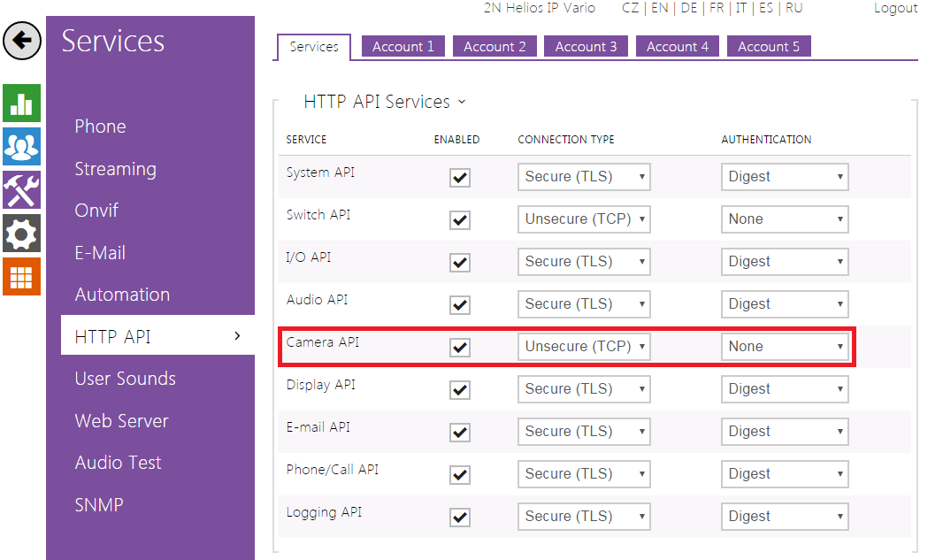
Task: Open Switch API connection type dropdown
Action: pos(584,219)
